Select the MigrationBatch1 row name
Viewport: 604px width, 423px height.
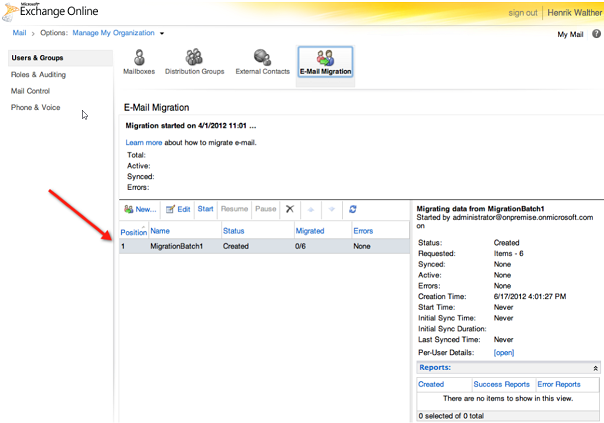tap(176, 246)
